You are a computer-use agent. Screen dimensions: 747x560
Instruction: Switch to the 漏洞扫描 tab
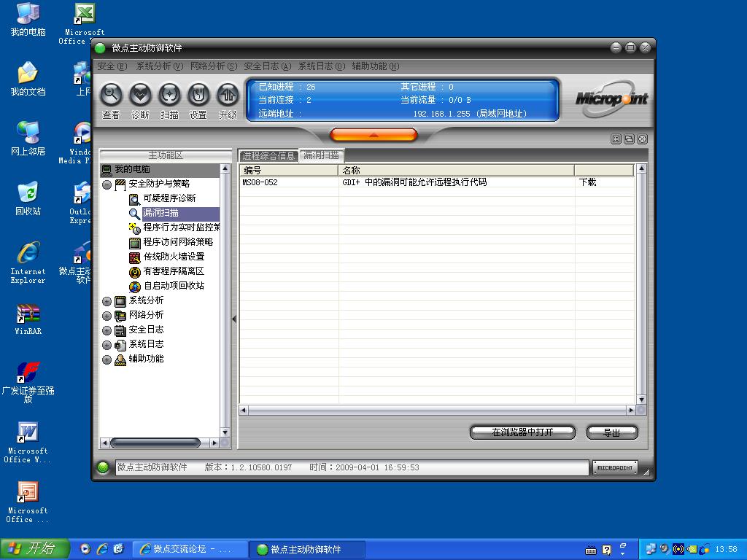point(322,155)
